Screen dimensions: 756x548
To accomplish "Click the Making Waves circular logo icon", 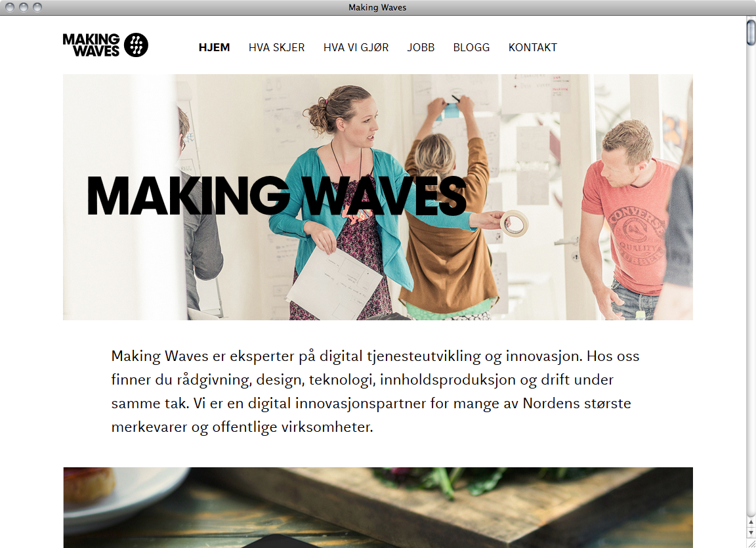I will coord(136,45).
